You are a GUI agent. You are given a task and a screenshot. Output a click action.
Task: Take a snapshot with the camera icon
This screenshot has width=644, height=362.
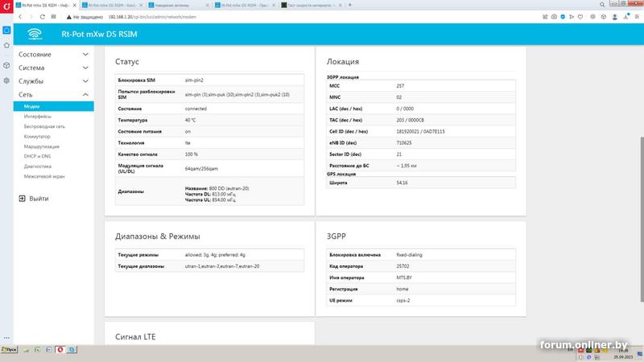[x=554, y=17]
